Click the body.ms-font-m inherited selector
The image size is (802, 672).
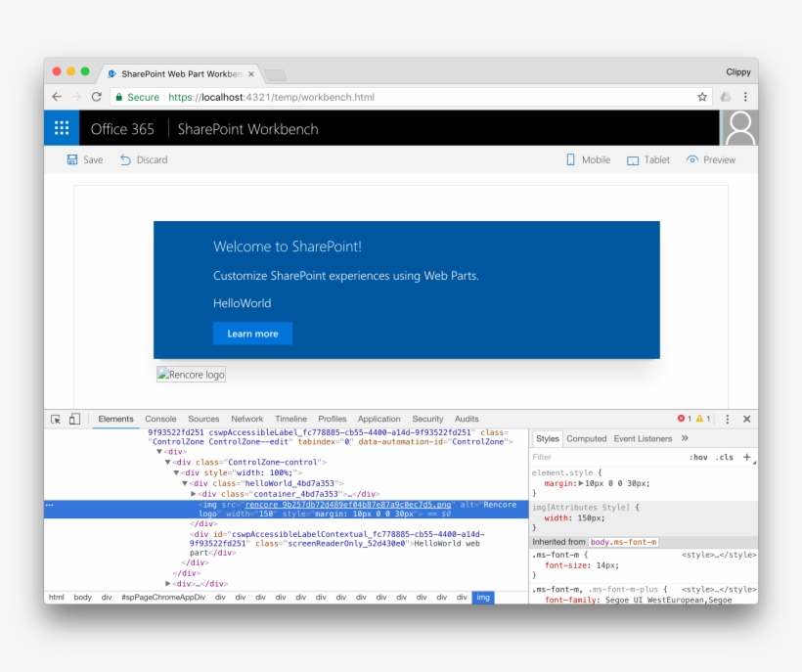point(623,542)
